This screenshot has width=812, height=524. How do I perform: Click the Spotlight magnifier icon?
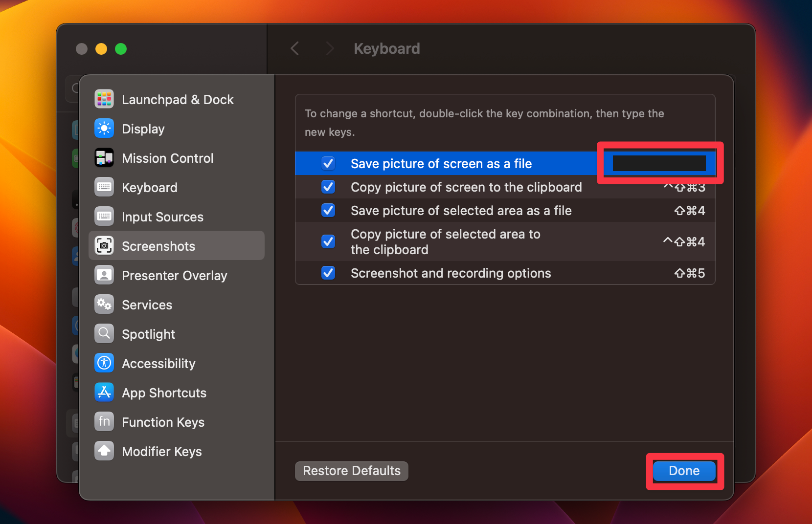104,333
